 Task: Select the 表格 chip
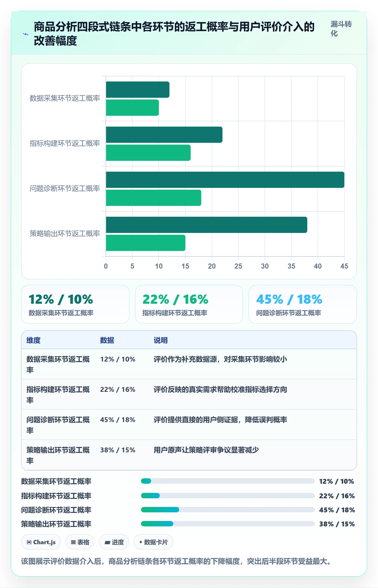[x=80, y=542]
